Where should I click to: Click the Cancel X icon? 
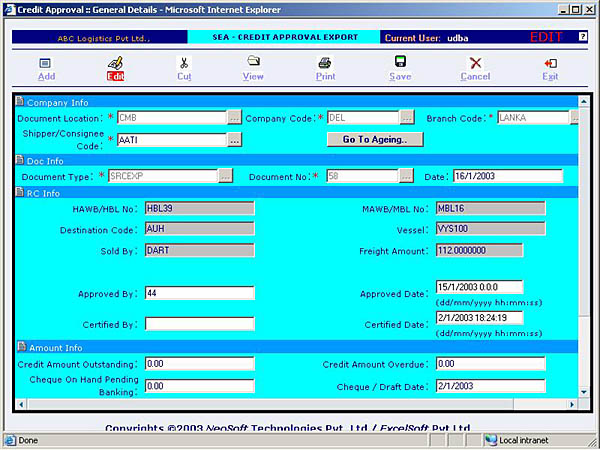point(475,63)
